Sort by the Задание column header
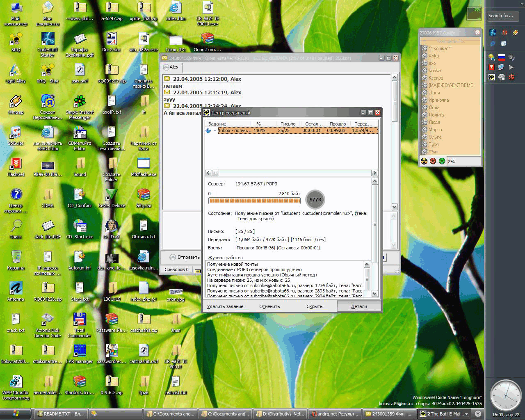This screenshot has width=525, height=420. pyautogui.click(x=228, y=124)
